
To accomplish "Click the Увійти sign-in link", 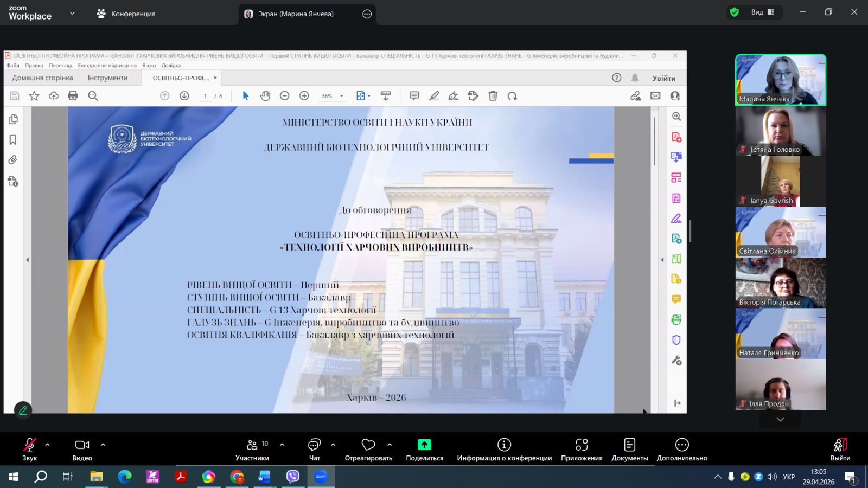I will pyautogui.click(x=664, y=78).
